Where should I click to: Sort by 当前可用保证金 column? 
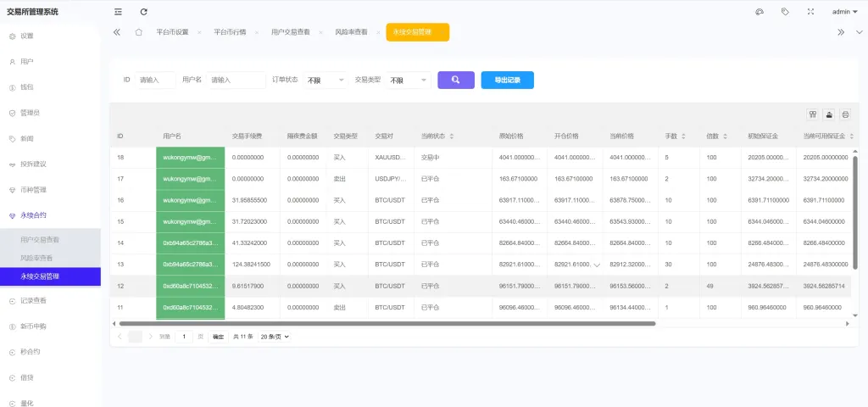pos(851,137)
